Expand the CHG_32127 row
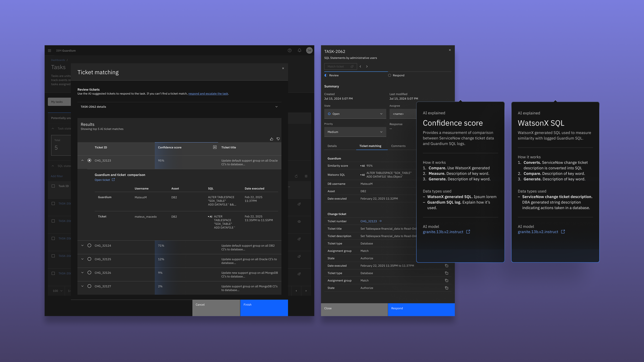 pos(82,286)
